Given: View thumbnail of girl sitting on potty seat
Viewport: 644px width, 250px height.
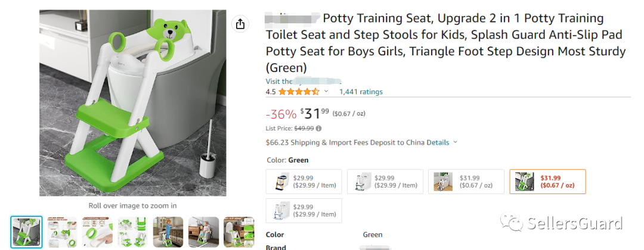Looking at the screenshot, I should click(203, 232).
